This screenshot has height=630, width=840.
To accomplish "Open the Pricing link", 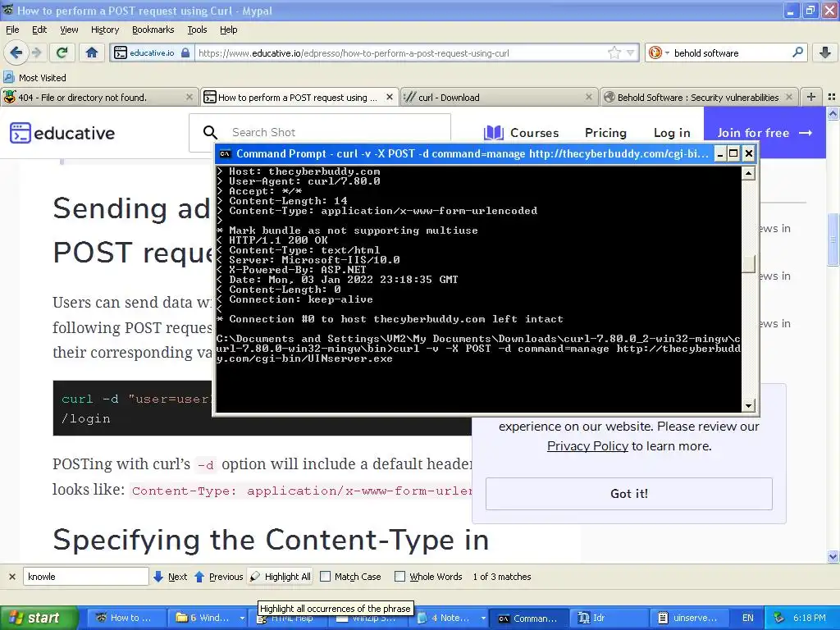I will point(605,133).
